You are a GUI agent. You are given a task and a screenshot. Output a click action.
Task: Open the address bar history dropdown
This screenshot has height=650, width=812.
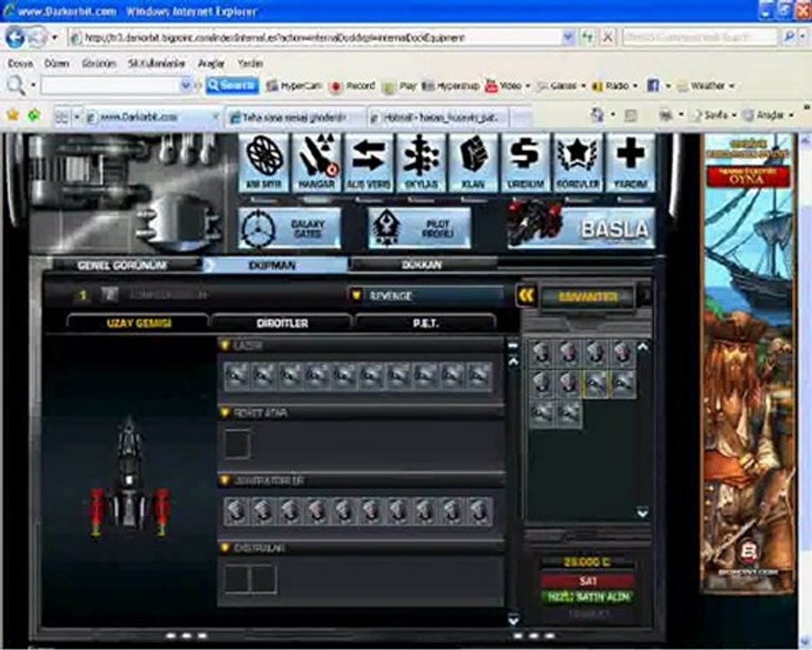pyautogui.click(x=567, y=37)
